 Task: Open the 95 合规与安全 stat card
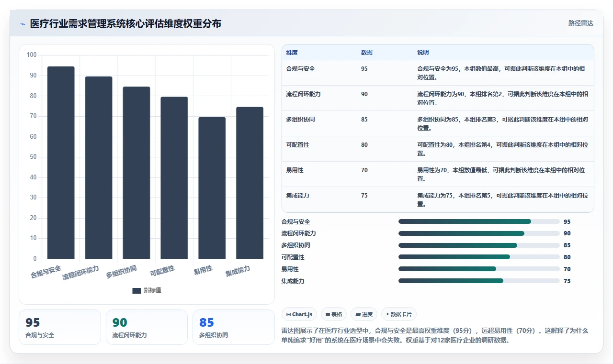point(60,327)
